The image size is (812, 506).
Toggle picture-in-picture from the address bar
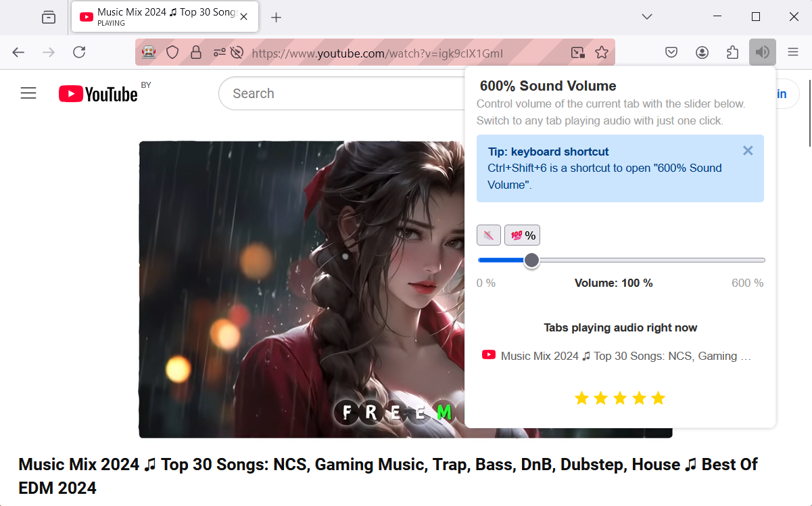pyautogui.click(x=577, y=52)
